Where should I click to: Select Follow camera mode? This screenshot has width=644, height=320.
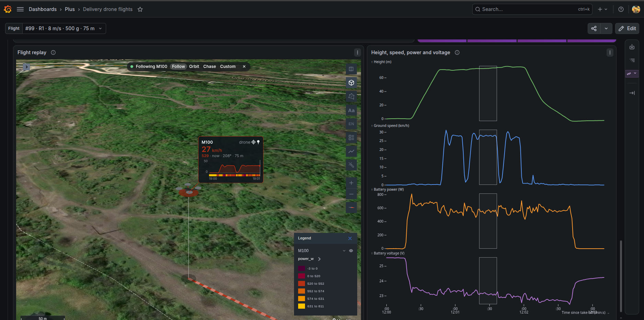[178, 67]
